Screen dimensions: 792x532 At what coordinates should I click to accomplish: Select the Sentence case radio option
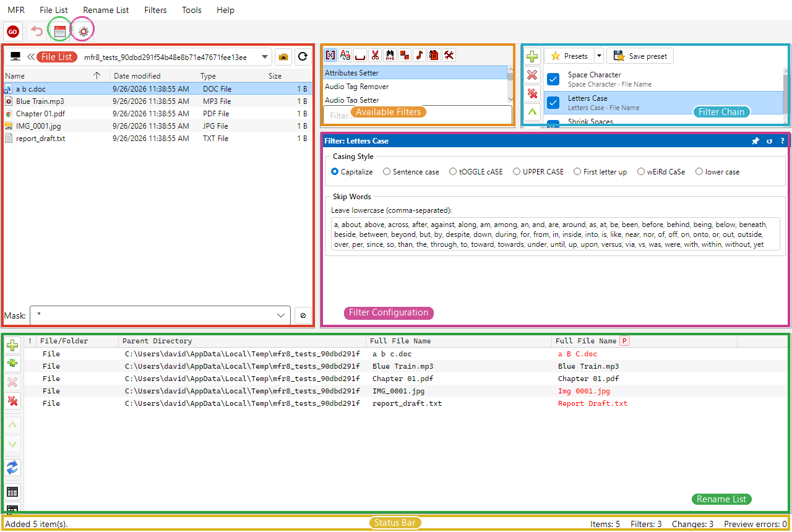(x=411, y=172)
